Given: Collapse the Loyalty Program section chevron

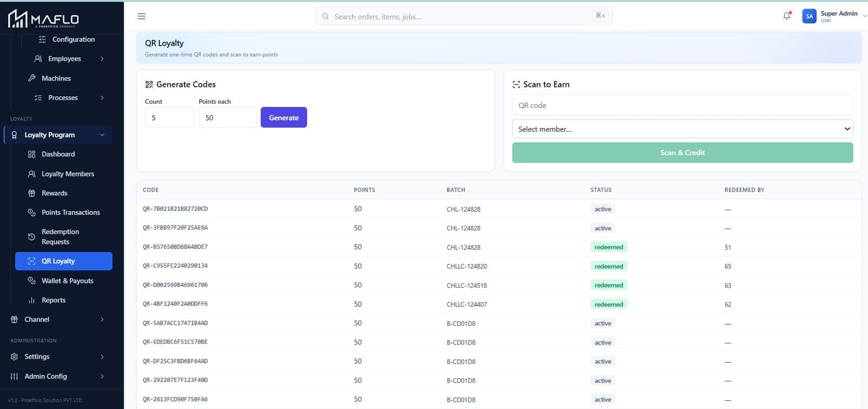Looking at the screenshot, I should pyautogui.click(x=102, y=135).
